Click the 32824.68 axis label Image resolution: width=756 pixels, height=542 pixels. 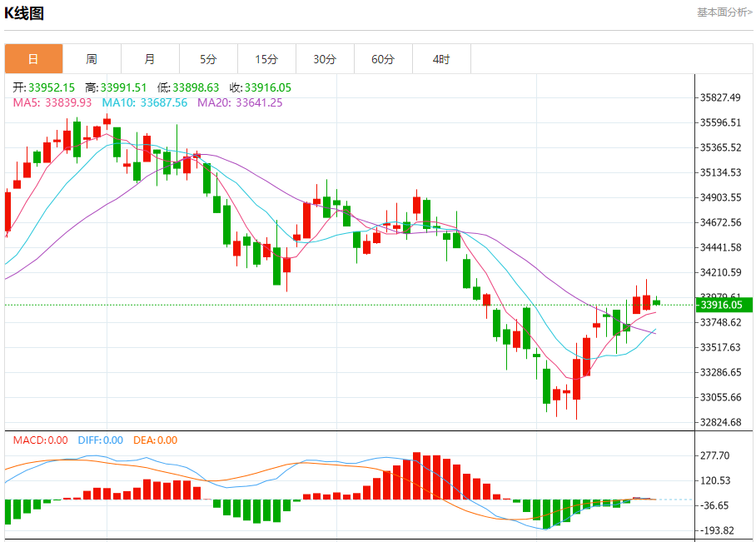coord(720,422)
